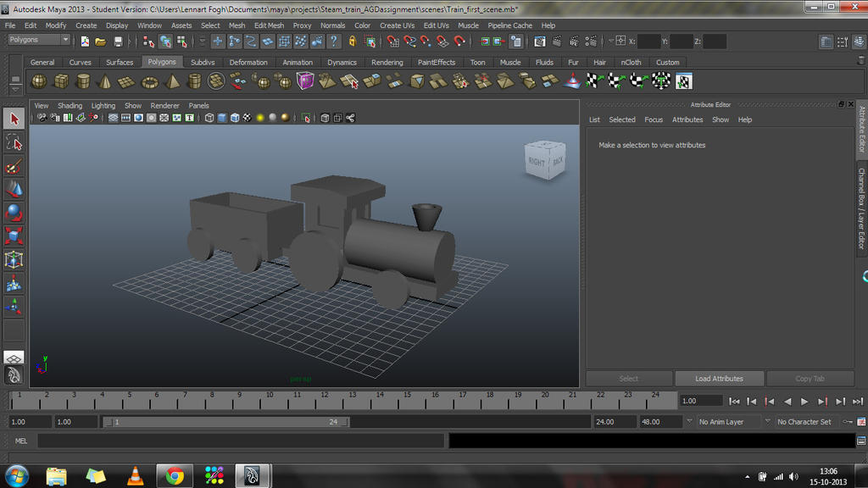868x488 pixels.
Task: Create a polygon sphere from shelf
Action: point(39,81)
